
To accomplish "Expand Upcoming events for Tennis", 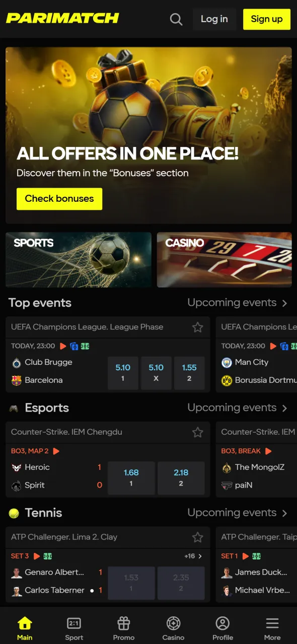I will click(x=238, y=513).
